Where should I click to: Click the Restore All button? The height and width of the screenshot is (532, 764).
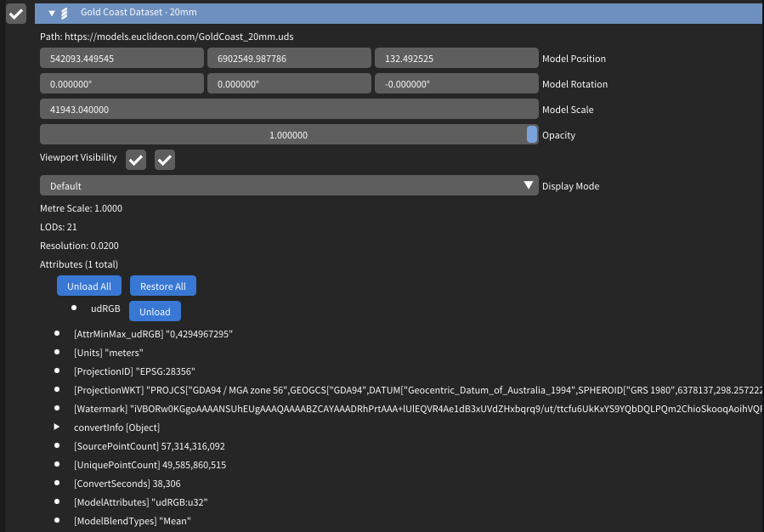163,286
